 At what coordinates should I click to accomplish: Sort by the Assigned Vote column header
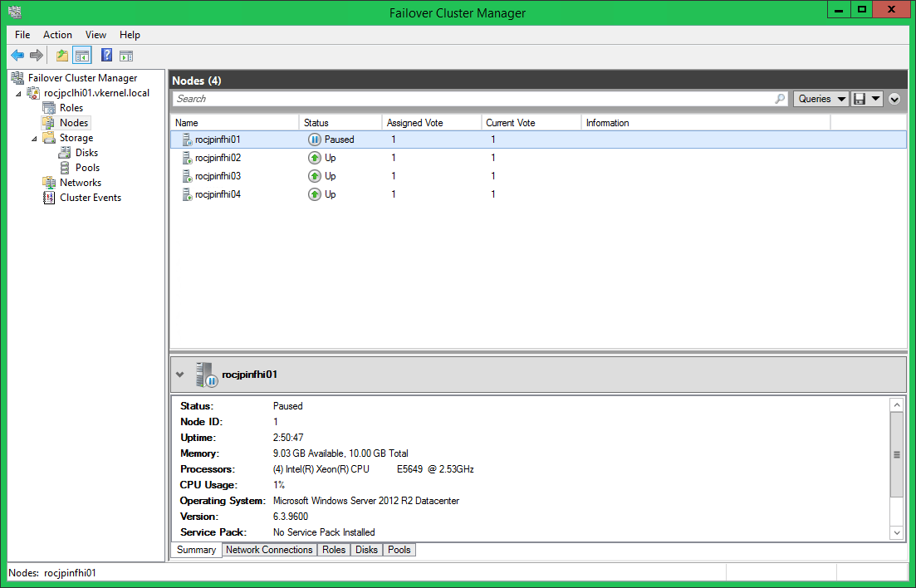coord(431,123)
